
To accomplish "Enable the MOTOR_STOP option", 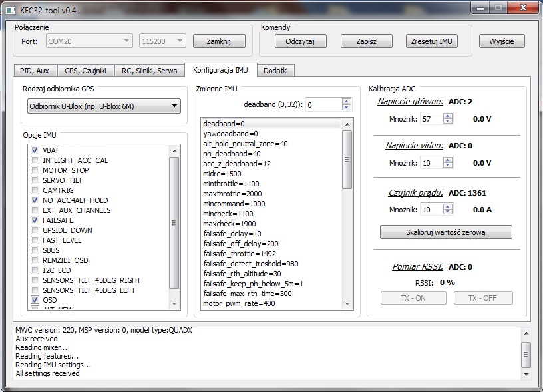I will 35,170.
